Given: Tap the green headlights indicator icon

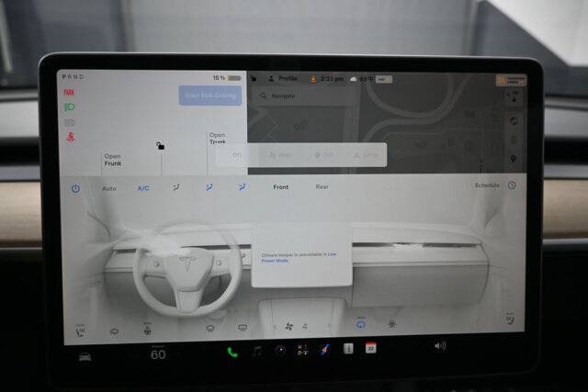Looking at the screenshot, I should coord(70,107).
